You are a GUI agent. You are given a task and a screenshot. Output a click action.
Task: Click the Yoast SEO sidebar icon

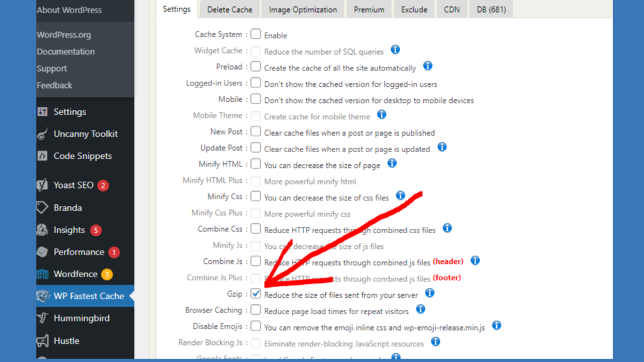[42, 185]
